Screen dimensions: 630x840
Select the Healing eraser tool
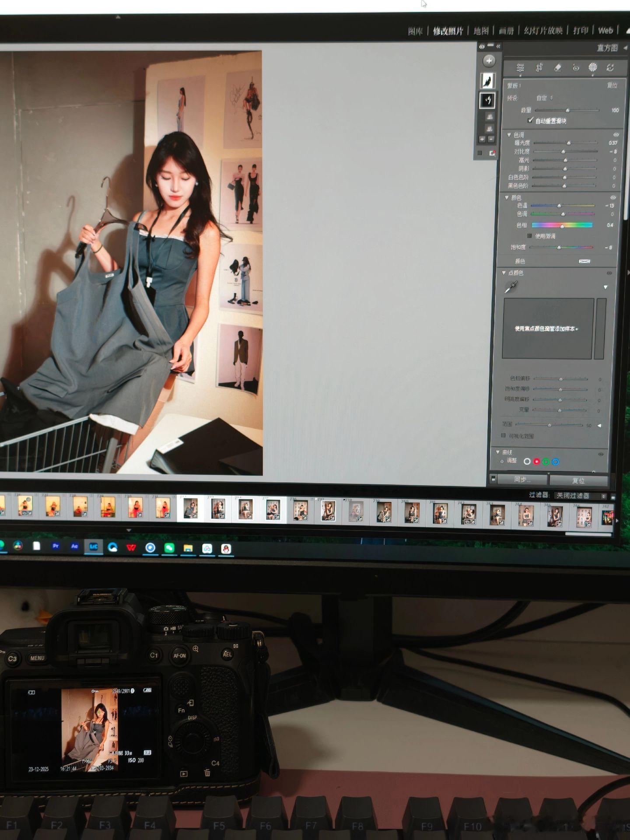pyautogui.click(x=557, y=67)
